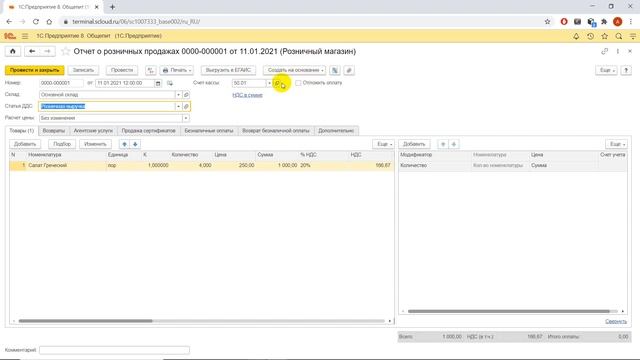Image resolution: width=640 pixels, height=360 pixels.
Task: Open notifications bell in 1C header
Action: (x=576, y=36)
